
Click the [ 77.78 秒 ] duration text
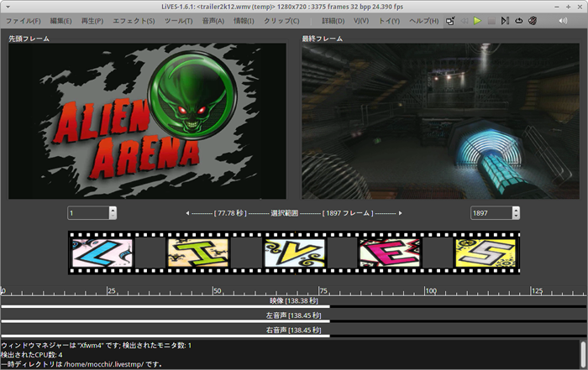point(230,213)
